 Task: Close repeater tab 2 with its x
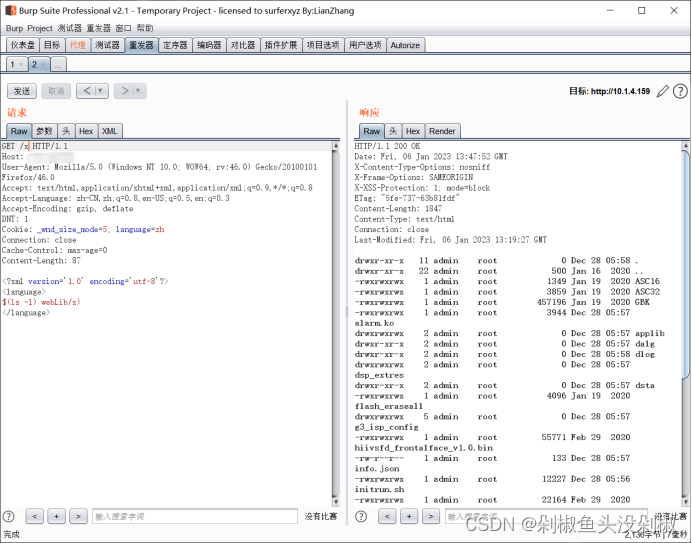click(43, 64)
